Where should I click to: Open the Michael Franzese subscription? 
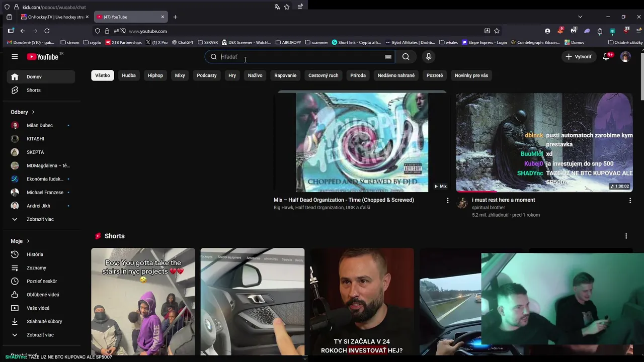(x=41, y=192)
